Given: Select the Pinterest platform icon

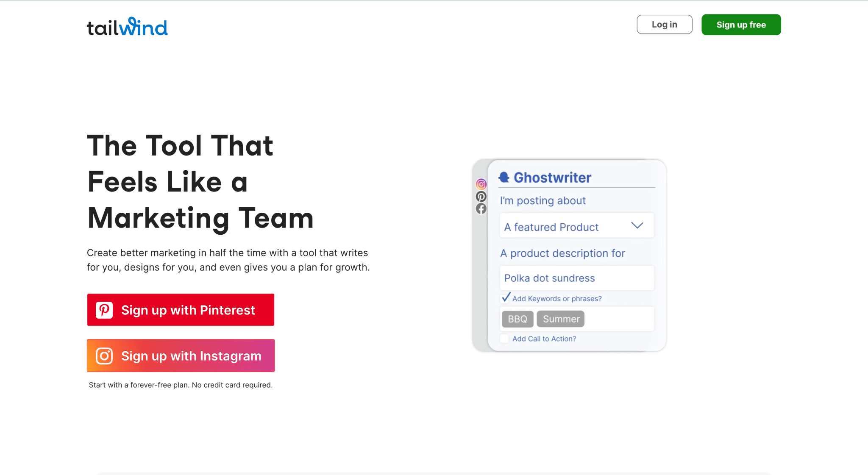Looking at the screenshot, I should [x=481, y=196].
